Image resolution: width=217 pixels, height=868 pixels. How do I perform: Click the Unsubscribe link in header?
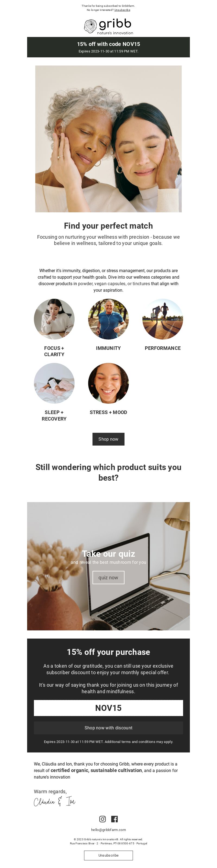(122, 10)
